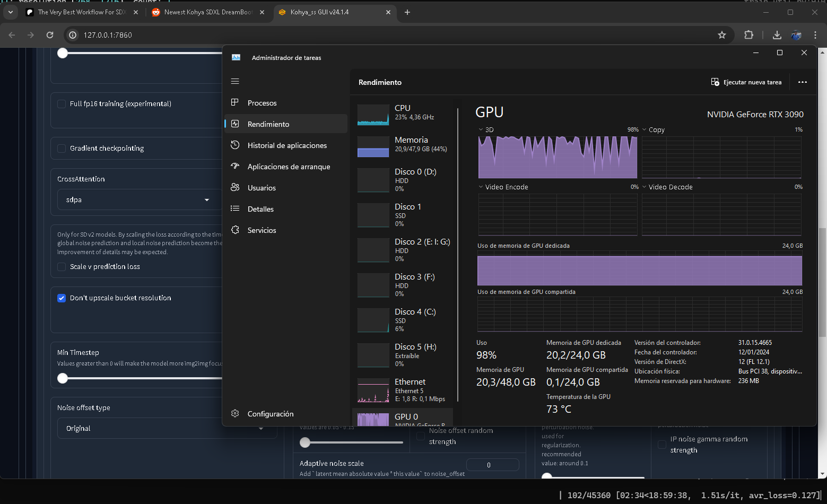Expand the 3D graph selector dropdown
Image resolution: width=827 pixels, height=504 pixels.
pyautogui.click(x=481, y=129)
